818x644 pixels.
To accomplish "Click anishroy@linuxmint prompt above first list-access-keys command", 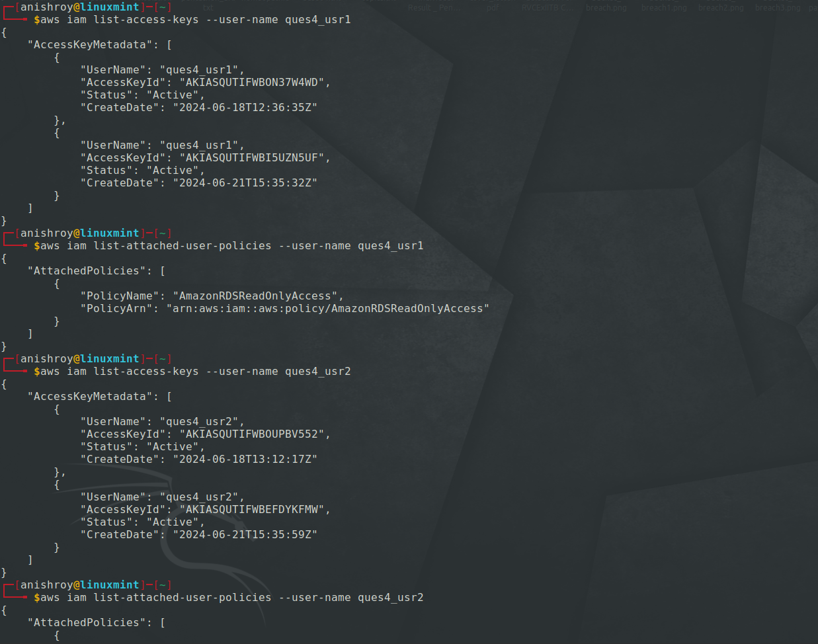I will [x=80, y=7].
